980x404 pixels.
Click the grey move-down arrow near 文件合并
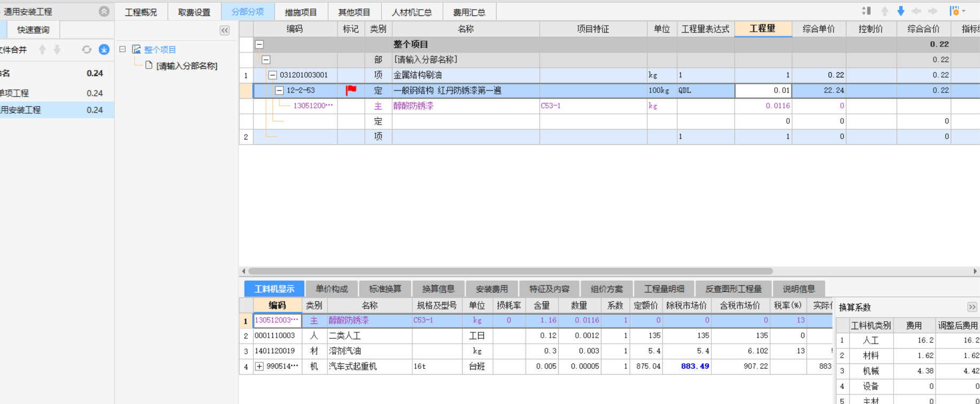point(57,50)
